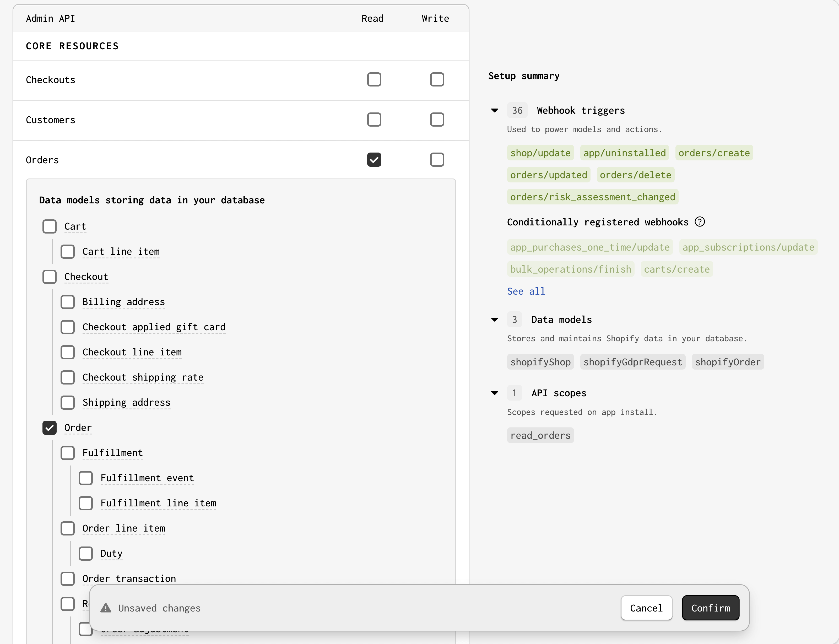Screen dimensions: 839x644
Task: Uncheck the Order data model
Action: pos(50,428)
